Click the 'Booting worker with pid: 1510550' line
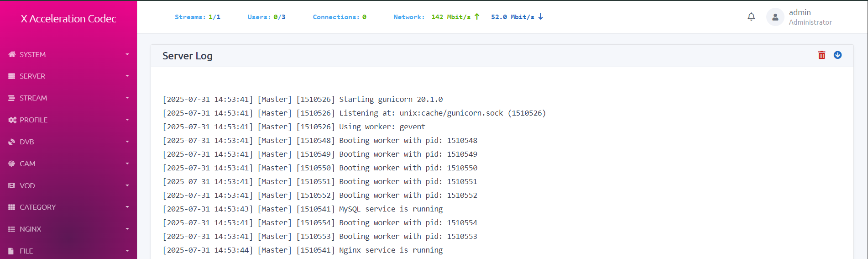Screen dimensions: 868x259 [320, 168]
